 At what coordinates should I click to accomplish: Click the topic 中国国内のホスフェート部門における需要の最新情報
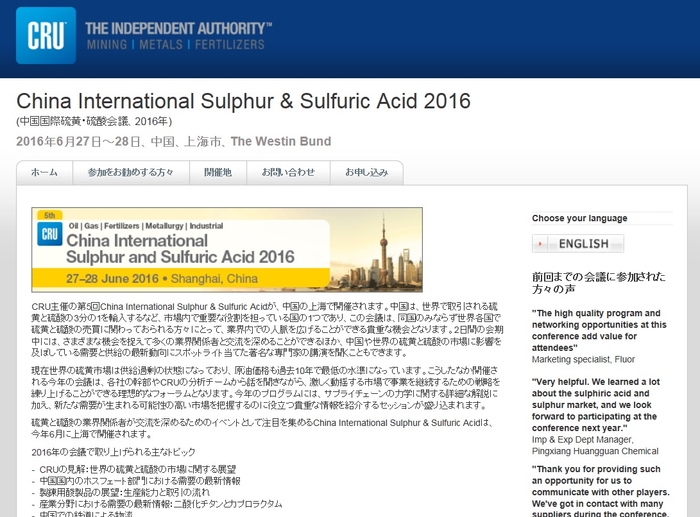tap(140, 481)
